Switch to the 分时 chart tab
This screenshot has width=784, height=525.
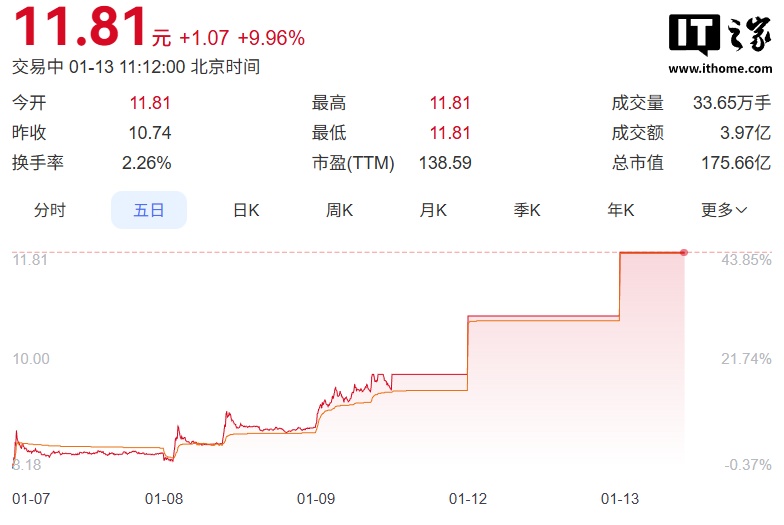click(x=49, y=210)
